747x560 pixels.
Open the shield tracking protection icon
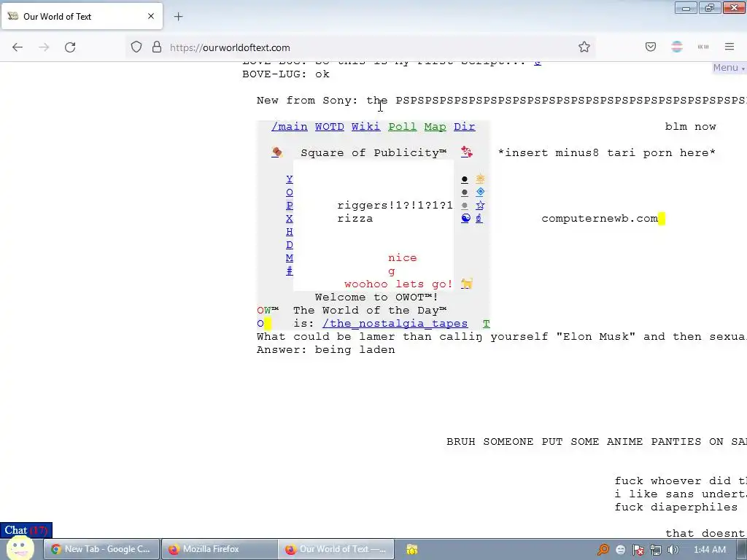click(x=136, y=47)
